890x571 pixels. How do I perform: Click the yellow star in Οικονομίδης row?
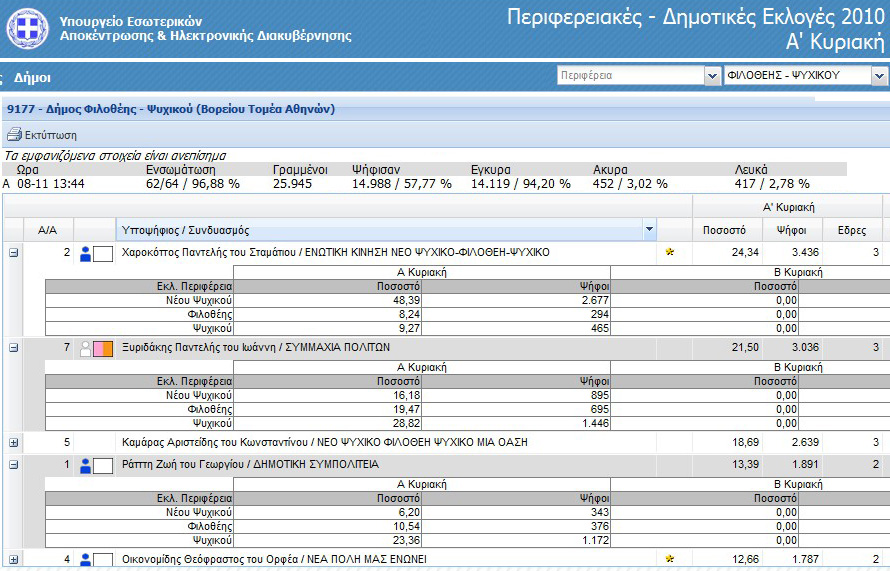(670, 560)
